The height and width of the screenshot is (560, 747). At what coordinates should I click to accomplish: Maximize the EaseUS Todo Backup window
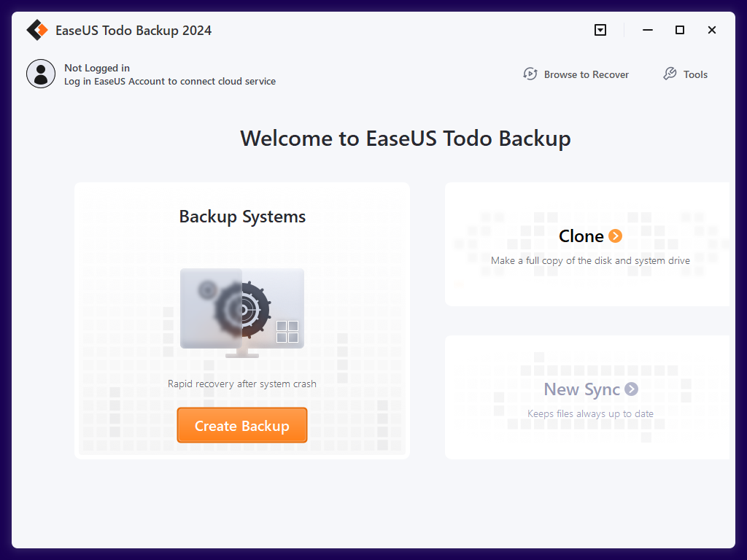(680, 30)
